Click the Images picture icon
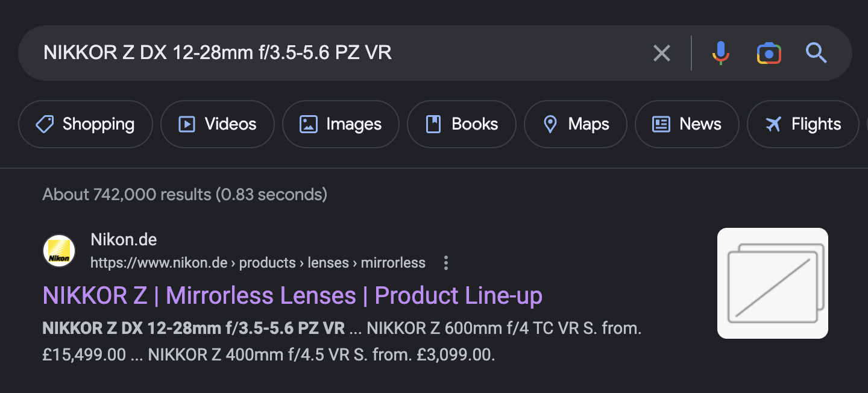This screenshot has width=868, height=393. click(309, 124)
